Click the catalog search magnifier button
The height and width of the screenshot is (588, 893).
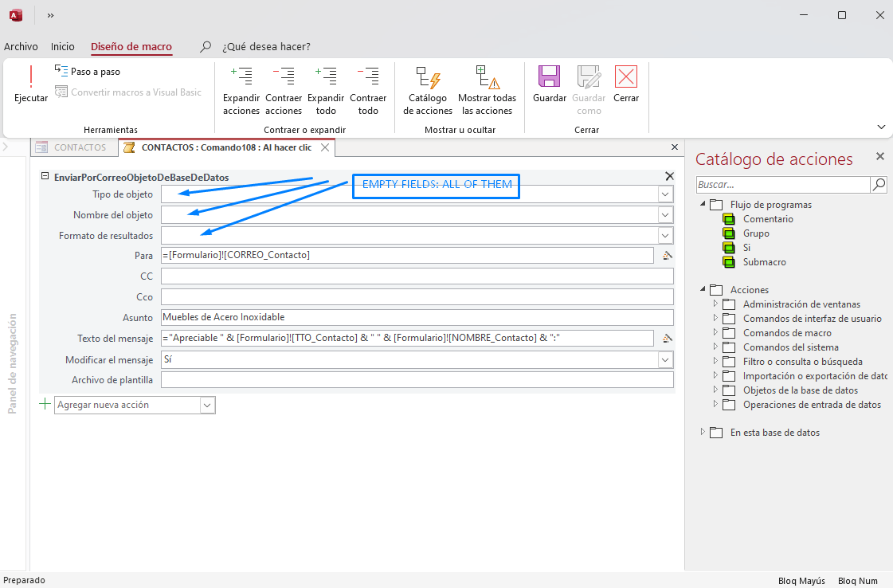(x=879, y=184)
